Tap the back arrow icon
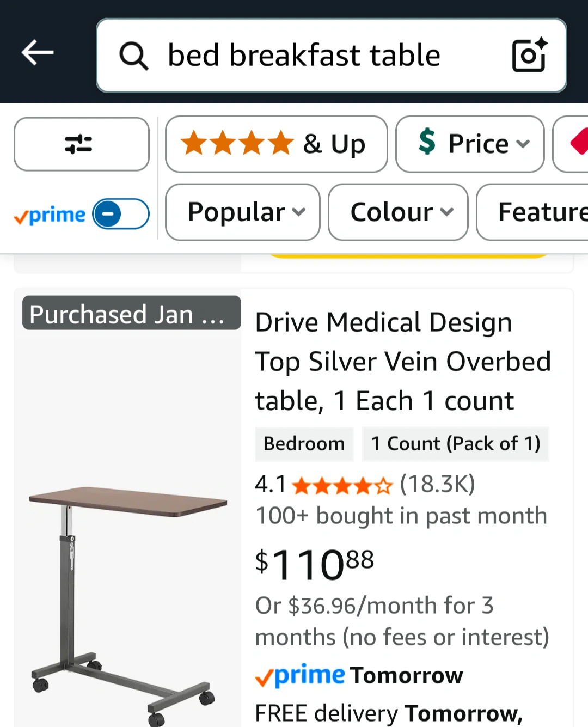The height and width of the screenshot is (727, 588). click(x=38, y=53)
